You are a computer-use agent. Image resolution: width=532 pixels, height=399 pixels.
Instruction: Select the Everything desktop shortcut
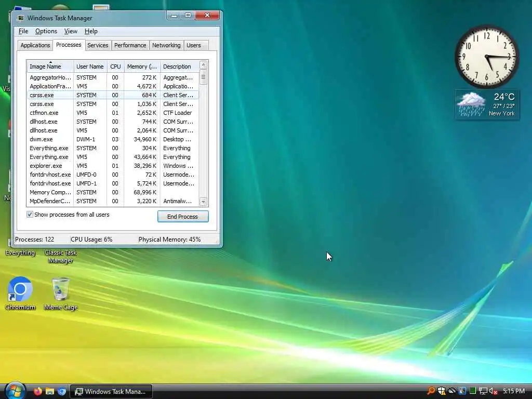20,252
